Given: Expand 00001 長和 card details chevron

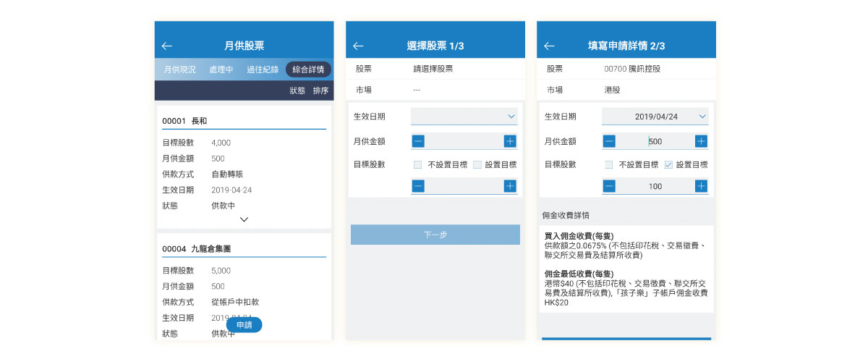Looking at the screenshot, I should pos(244,219).
